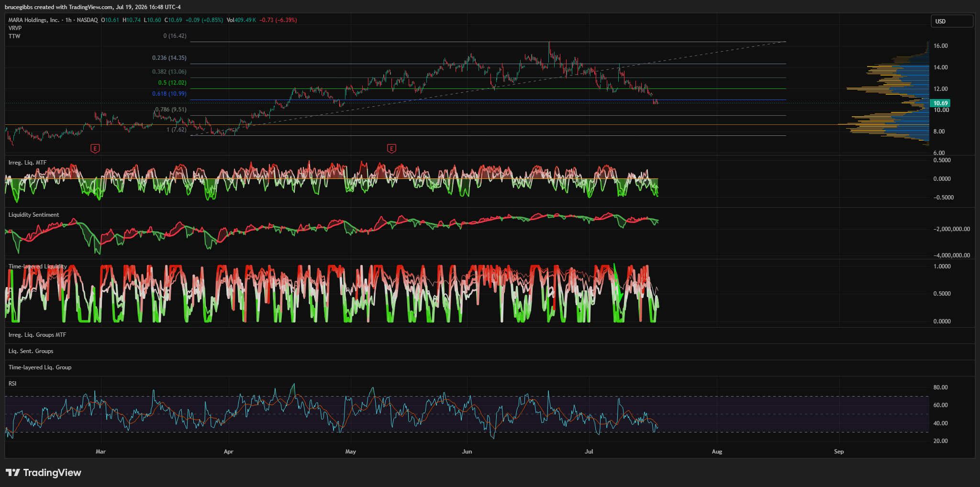Image resolution: width=980 pixels, height=487 pixels.
Task: Click the low value L10.60
Action: click(153, 20)
